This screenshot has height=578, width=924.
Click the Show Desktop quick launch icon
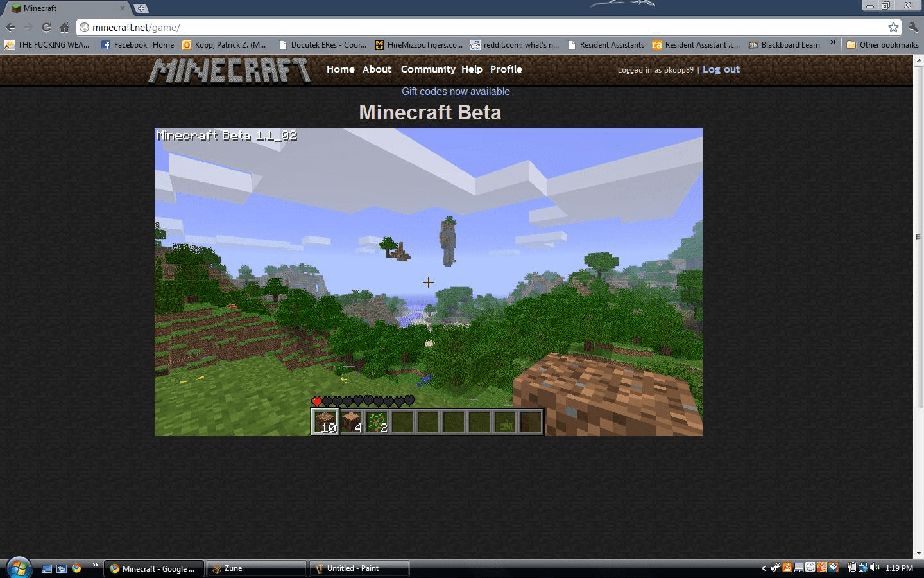point(47,568)
